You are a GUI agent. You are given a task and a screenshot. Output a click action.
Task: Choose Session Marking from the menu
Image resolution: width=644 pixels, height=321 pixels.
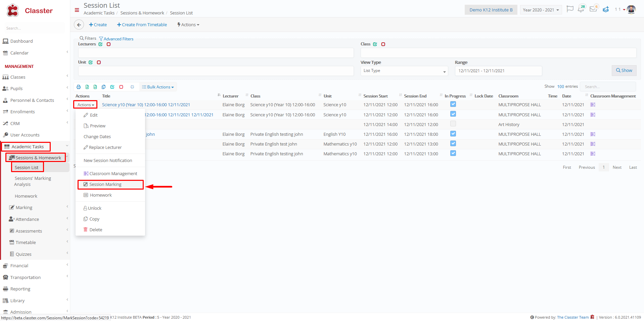[110, 185]
